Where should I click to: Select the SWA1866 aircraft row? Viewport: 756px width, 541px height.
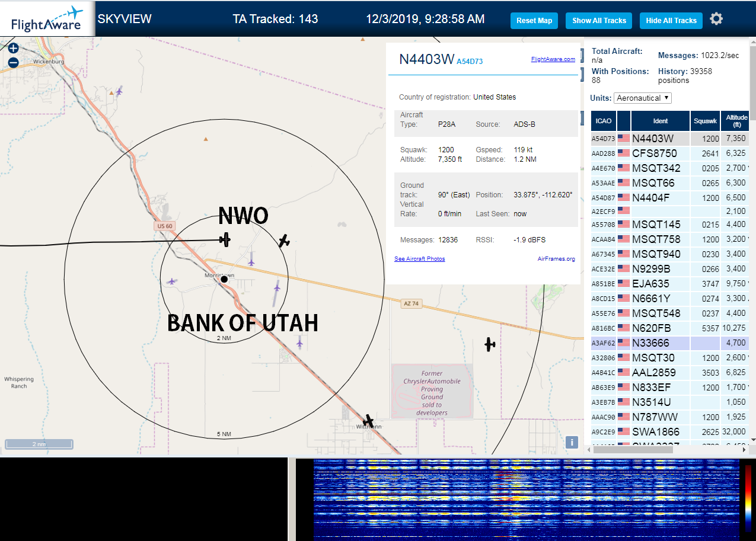pyautogui.click(x=670, y=432)
